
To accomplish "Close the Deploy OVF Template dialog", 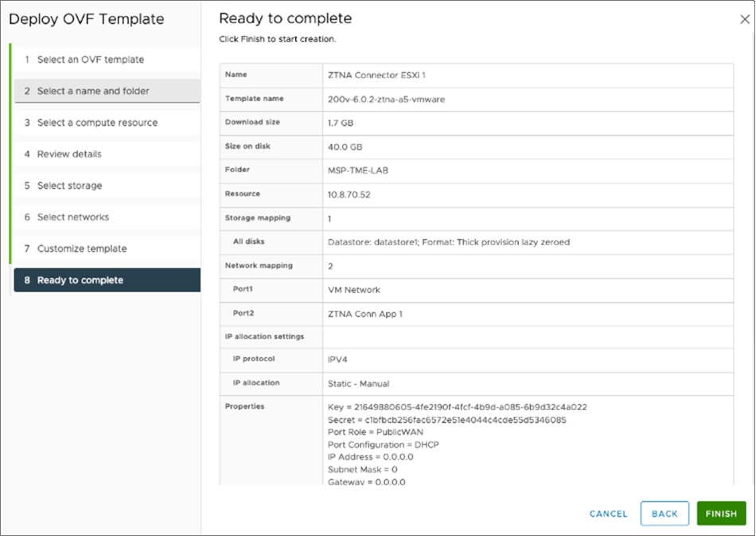I will click(743, 18).
